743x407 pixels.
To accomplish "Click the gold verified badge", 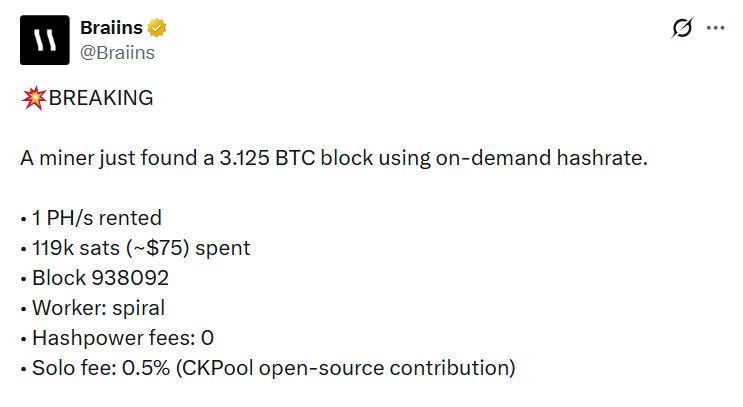I will click(158, 29).
